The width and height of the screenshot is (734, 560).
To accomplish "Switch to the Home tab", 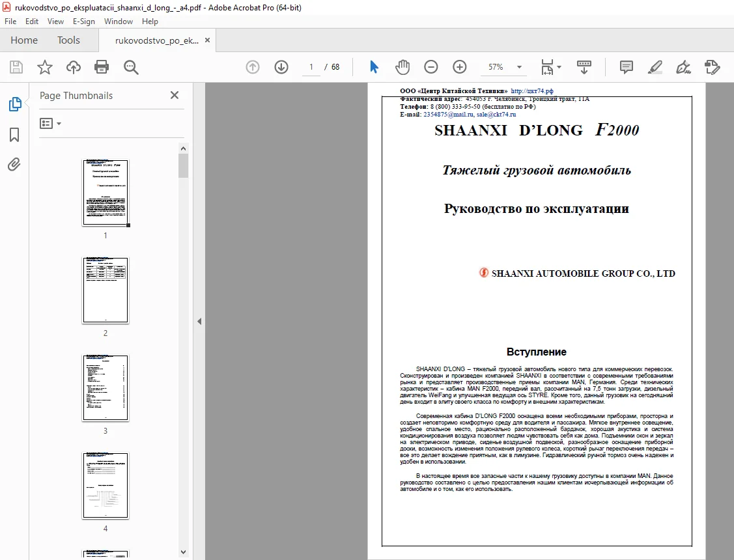I will 24,40.
